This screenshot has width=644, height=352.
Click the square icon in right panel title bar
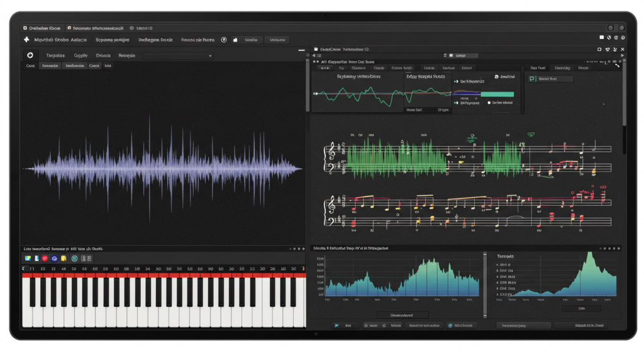pos(599,49)
